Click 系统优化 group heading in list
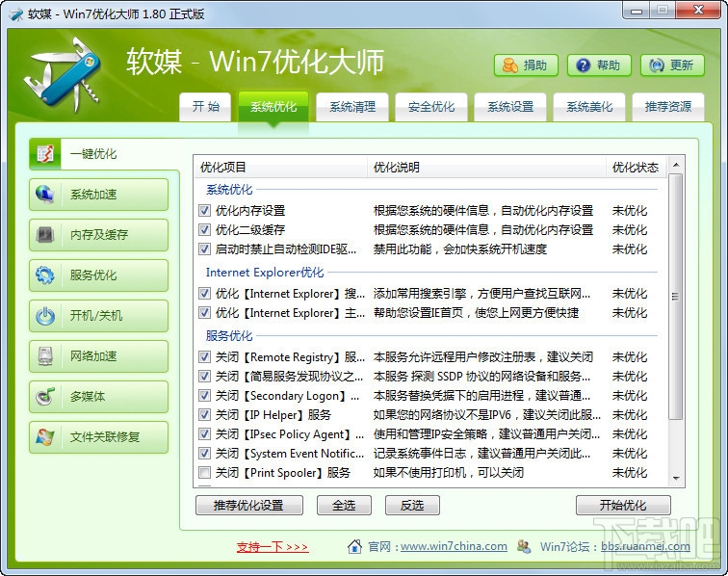Screen dimensions: 728x576 [229, 190]
